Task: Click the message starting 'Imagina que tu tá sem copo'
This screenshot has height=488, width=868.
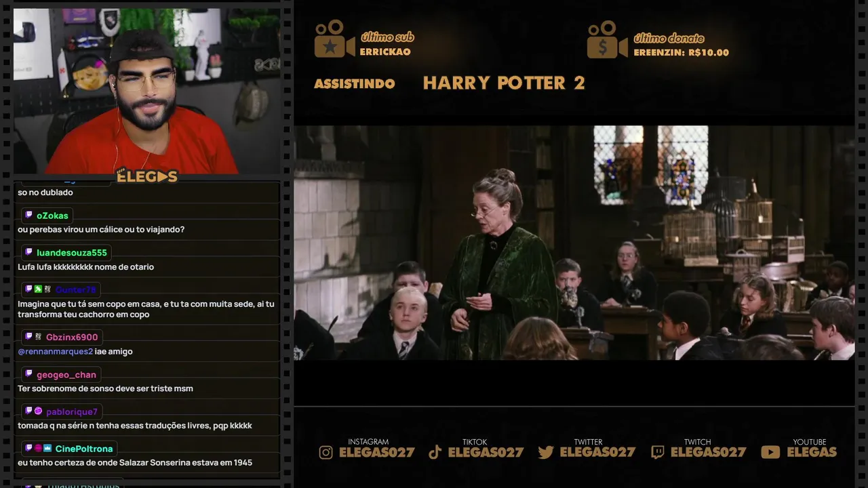Action: click(146, 309)
